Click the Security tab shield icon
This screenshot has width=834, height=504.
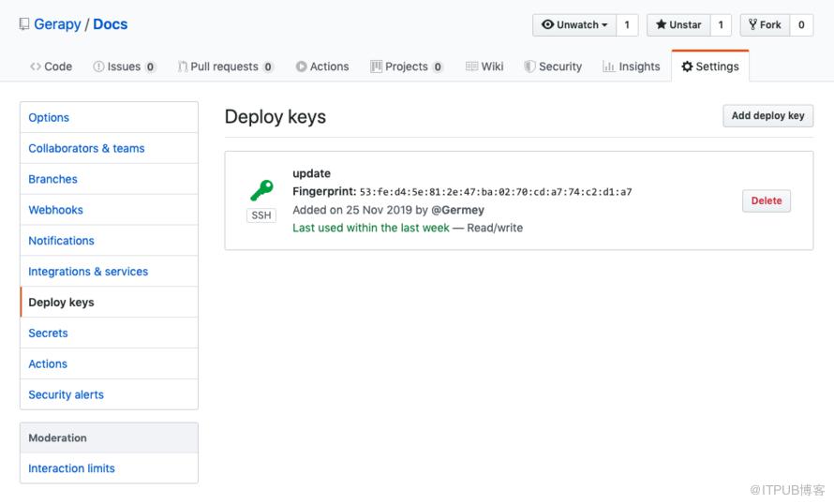point(529,67)
